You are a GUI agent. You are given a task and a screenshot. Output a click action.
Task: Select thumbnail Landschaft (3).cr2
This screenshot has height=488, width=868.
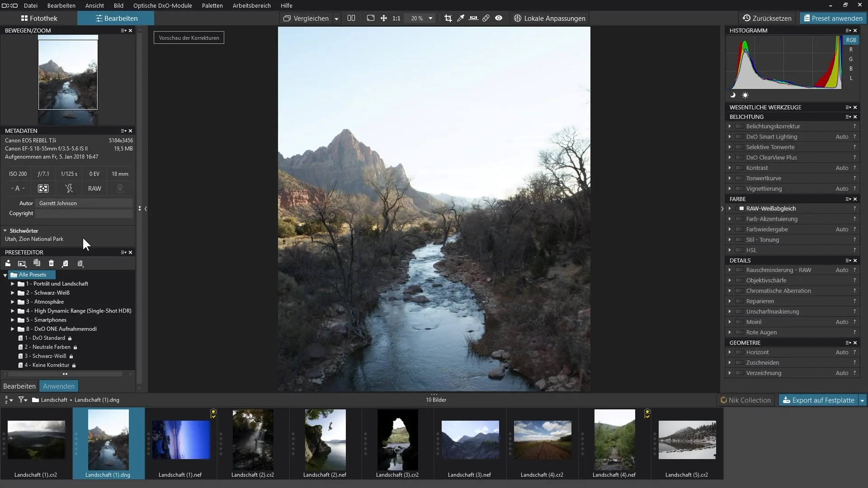tap(397, 443)
